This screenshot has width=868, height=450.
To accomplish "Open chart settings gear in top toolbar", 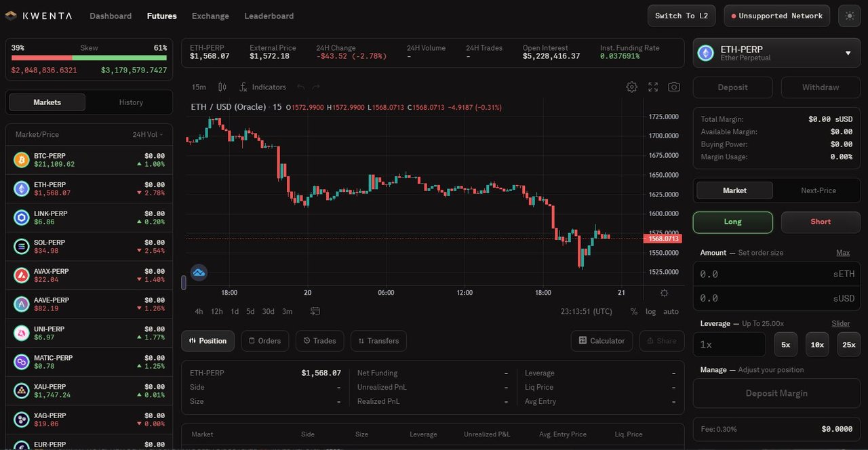I will click(632, 87).
